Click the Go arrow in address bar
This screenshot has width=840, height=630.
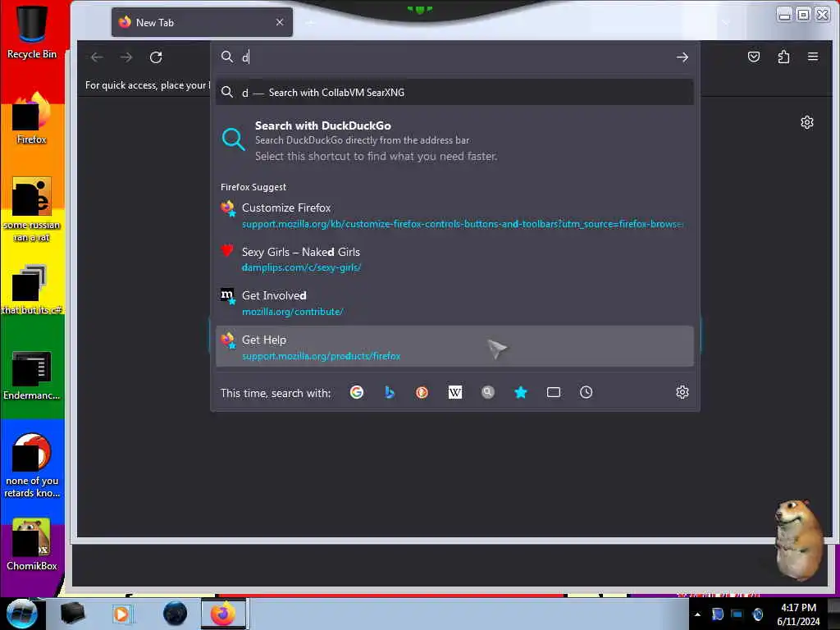pos(682,57)
